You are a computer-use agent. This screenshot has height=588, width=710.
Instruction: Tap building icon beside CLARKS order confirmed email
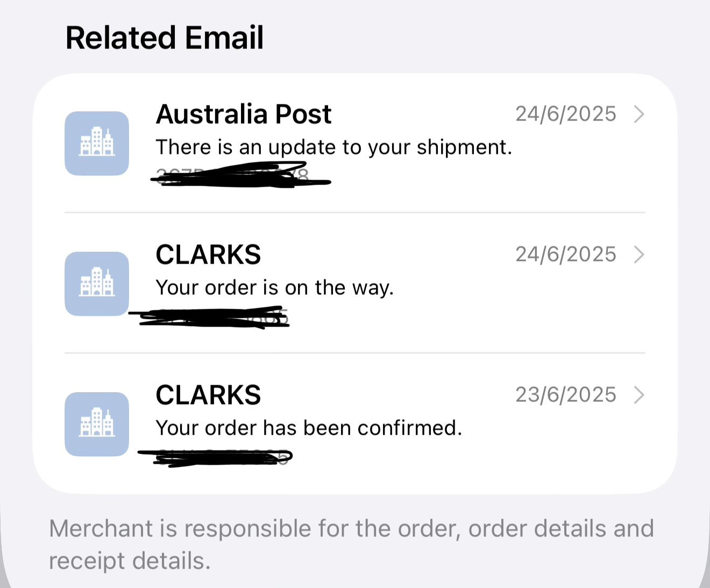pos(97,424)
